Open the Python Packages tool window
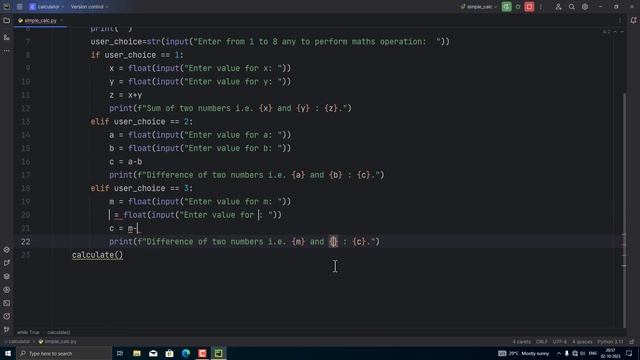640x360 pixels. (7, 276)
